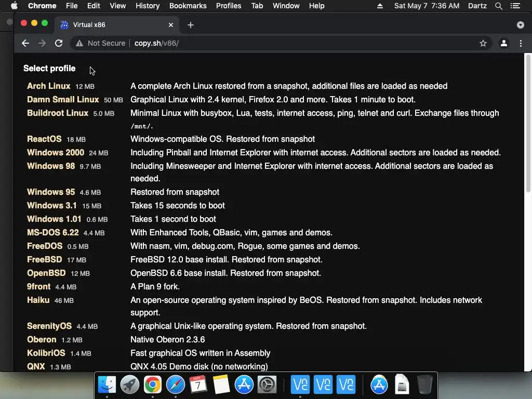The image size is (532, 399).
Task: Open the document file icon in the Dock
Action: (x=402, y=385)
